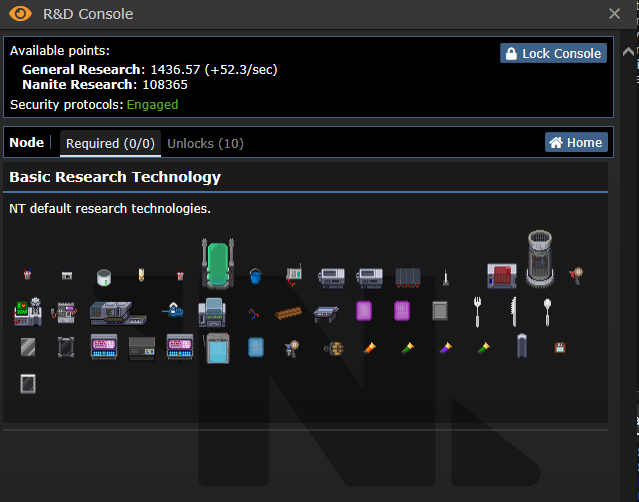Screen dimensions: 639x502
Task: Close the R&D Console window
Action: (x=615, y=14)
